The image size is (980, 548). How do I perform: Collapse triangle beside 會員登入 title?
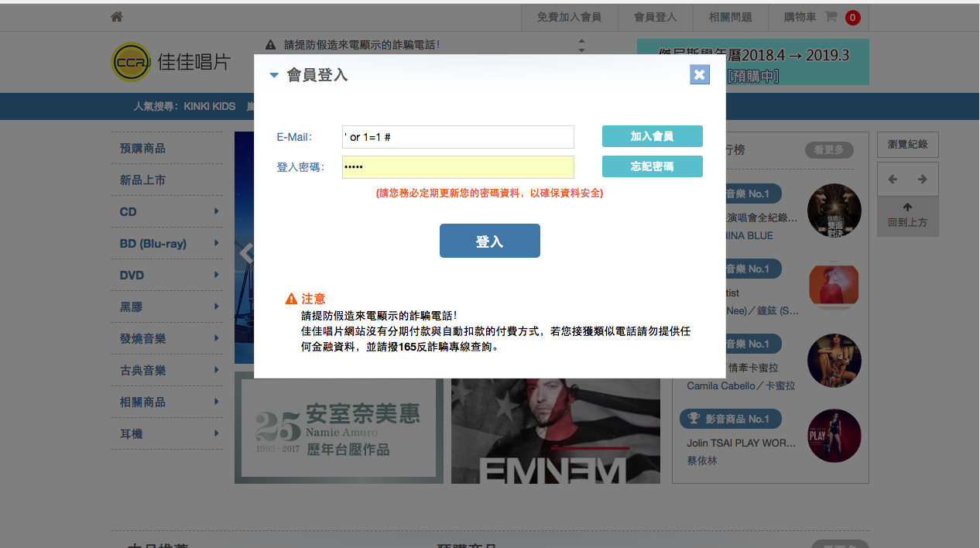(273, 75)
